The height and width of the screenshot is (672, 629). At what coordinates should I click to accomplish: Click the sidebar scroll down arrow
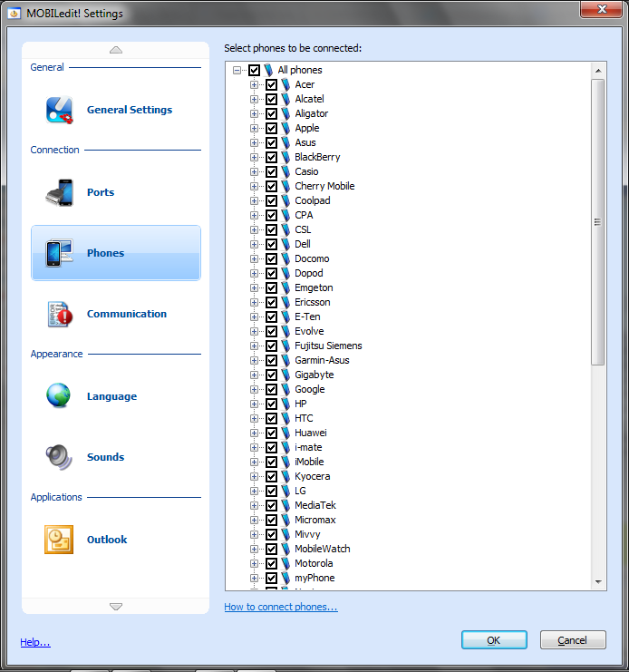click(x=116, y=606)
